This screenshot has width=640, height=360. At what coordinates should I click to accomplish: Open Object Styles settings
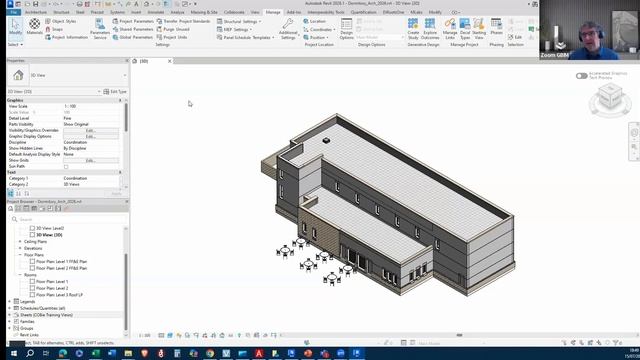pyautogui.click(x=60, y=21)
